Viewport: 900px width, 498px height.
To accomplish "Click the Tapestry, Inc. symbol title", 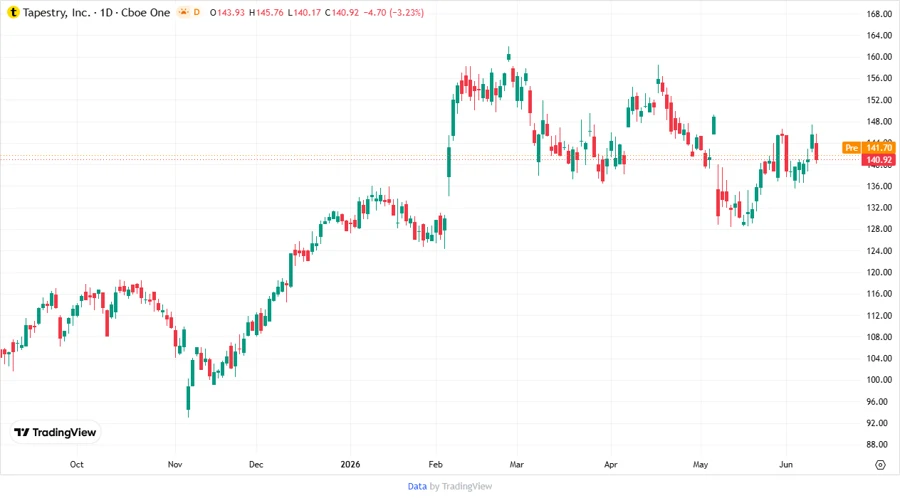I will coord(57,13).
